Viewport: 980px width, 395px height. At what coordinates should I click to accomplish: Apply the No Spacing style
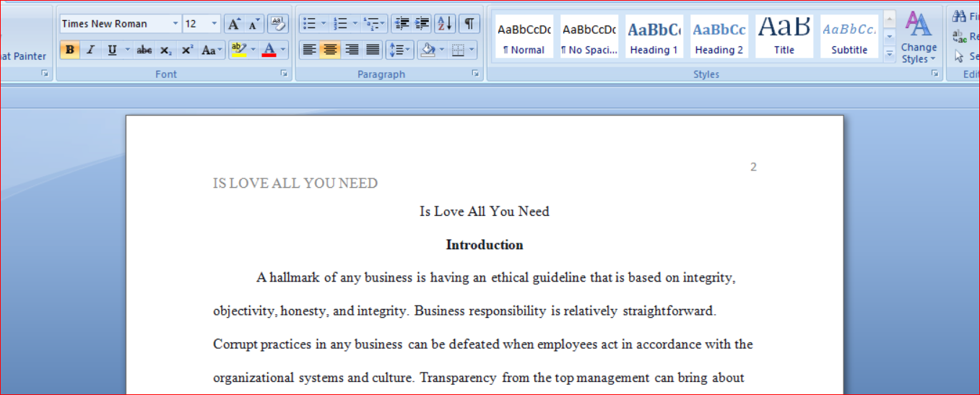click(589, 37)
